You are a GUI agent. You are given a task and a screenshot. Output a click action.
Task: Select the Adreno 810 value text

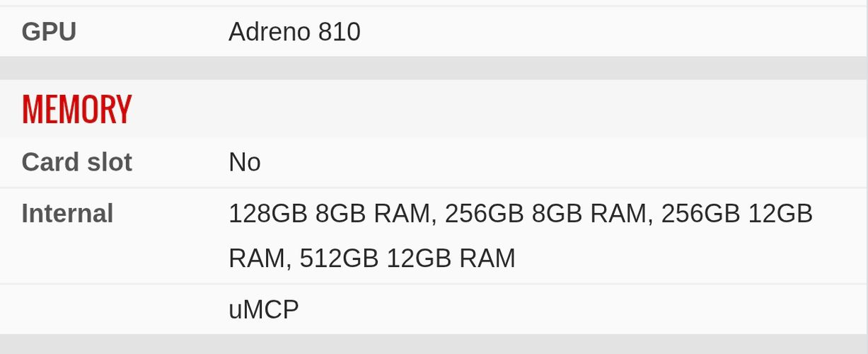pos(294,32)
